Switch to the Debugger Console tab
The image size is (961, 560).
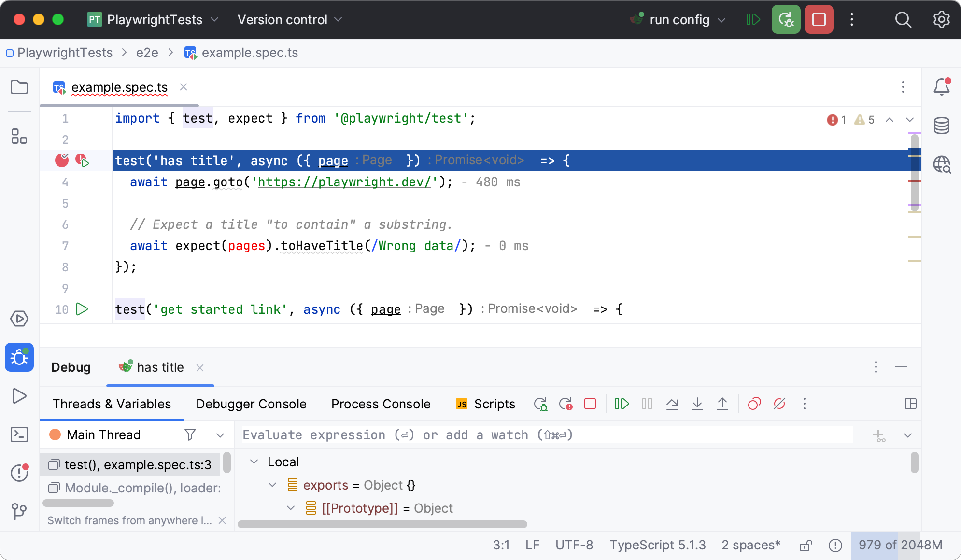click(251, 403)
